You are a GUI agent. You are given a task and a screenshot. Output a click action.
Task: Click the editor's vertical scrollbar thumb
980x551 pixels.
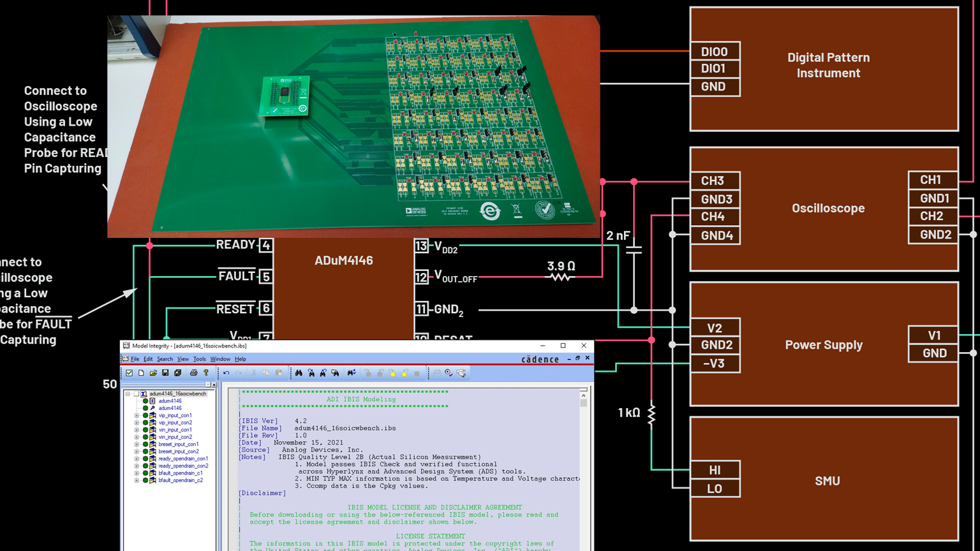583,401
